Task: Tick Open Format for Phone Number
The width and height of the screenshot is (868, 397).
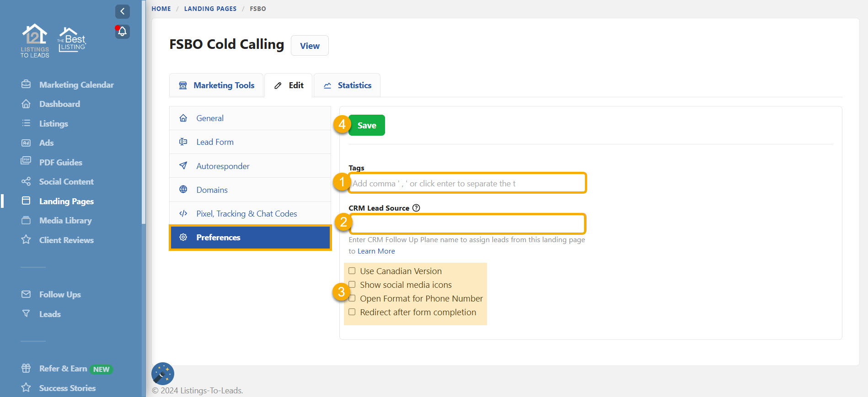Action: coord(352,298)
